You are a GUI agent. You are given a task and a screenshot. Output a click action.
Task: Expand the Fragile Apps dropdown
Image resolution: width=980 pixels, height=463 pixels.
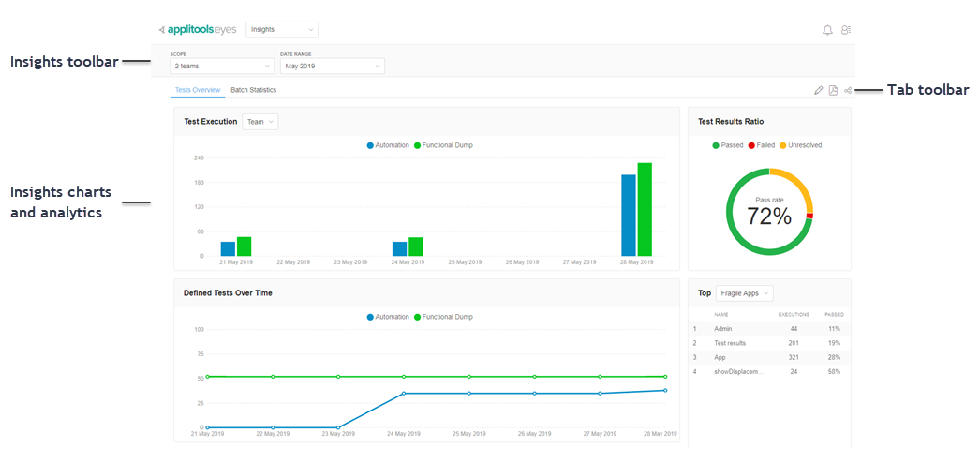point(744,293)
